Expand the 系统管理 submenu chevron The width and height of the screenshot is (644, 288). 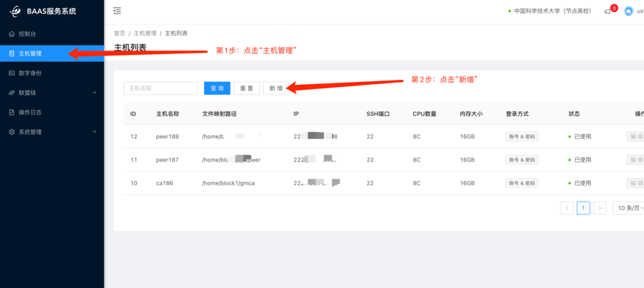pos(95,132)
